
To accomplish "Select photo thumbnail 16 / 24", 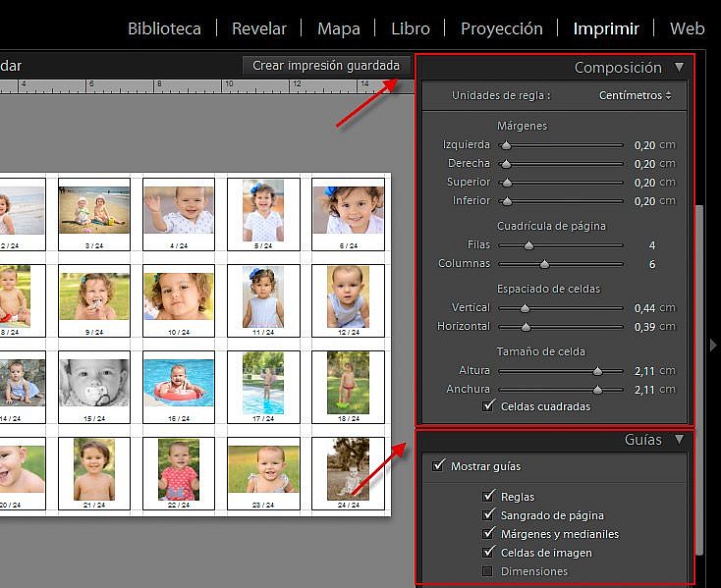I will [x=179, y=387].
